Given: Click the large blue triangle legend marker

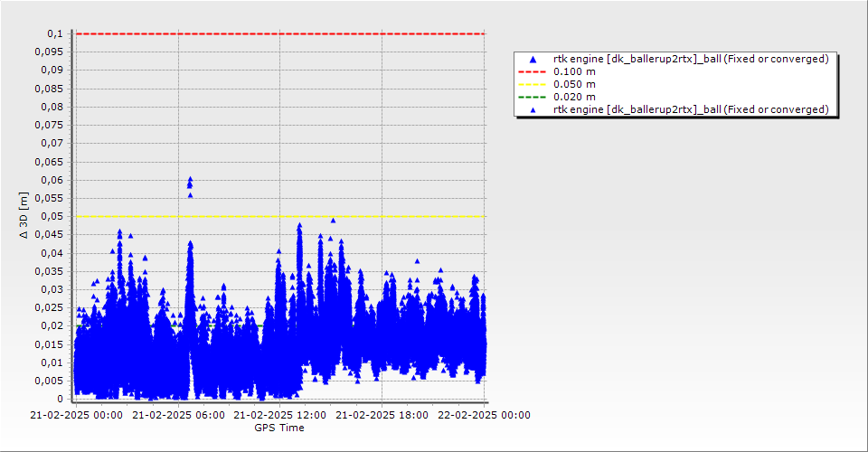Looking at the screenshot, I should [x=533, y=59].
